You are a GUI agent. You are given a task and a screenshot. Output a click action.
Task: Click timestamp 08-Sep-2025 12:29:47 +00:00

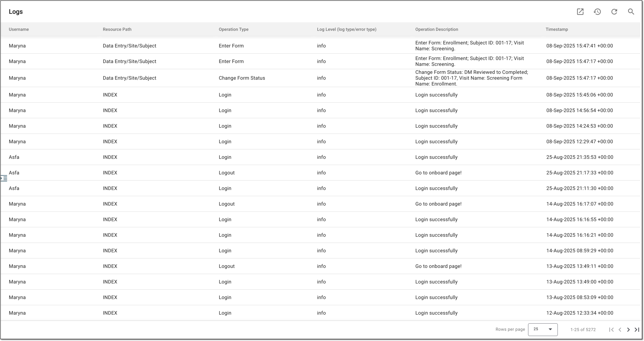pyautogui.click(x=580, y=142)
